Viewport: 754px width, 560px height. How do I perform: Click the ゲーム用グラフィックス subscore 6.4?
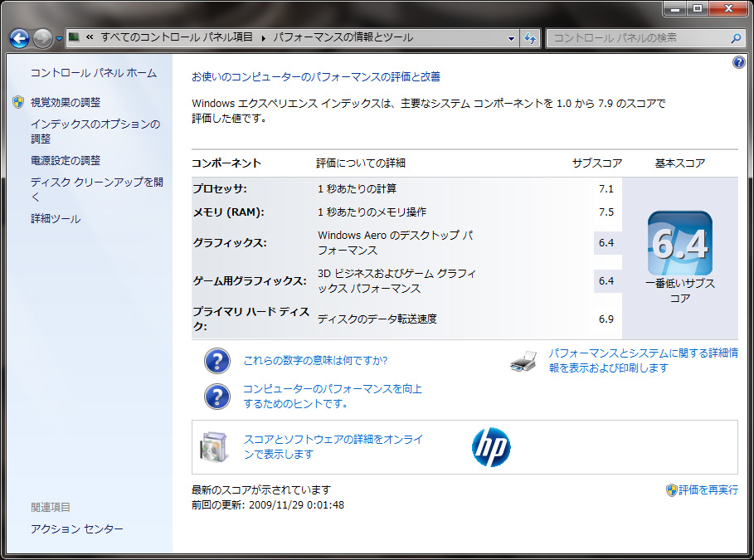[606, 281]
